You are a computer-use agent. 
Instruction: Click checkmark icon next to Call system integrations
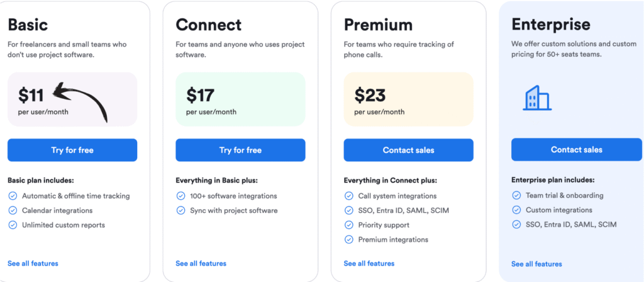(x=348, y=196)
